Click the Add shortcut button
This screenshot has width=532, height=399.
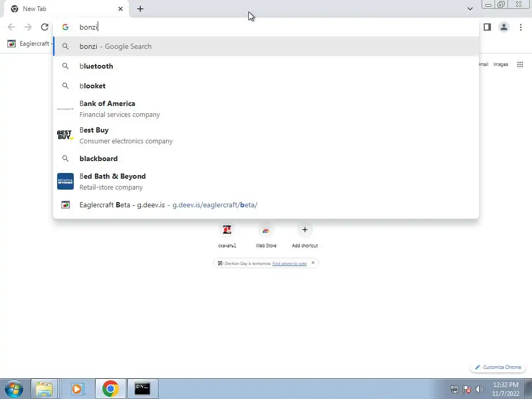point(304,235)
